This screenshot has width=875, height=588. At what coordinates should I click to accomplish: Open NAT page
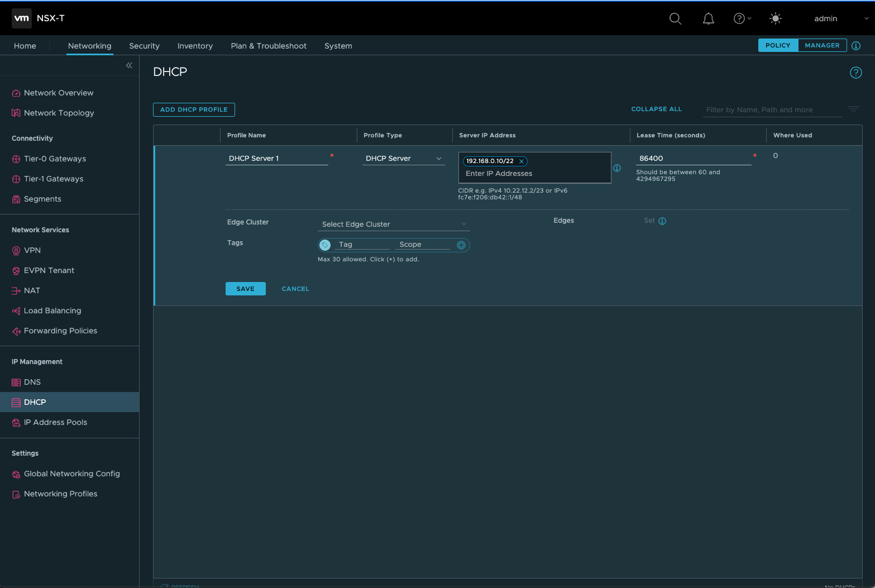tap(32, 290)
